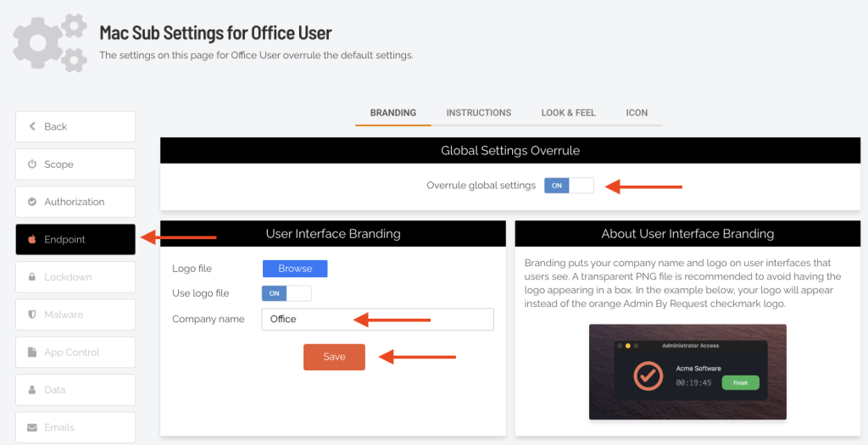
Task: Click the Back chevron icon in sidebar
Action: coord(32,127)
